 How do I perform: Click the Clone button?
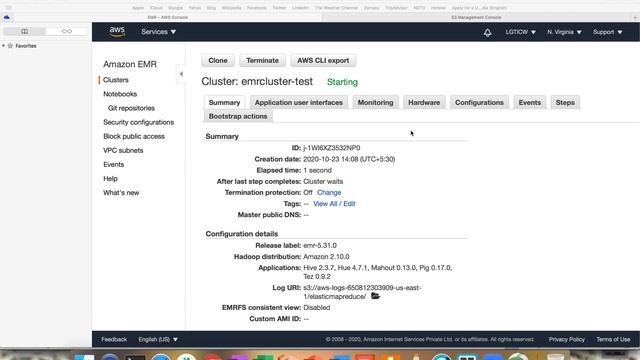coord(218,60)
